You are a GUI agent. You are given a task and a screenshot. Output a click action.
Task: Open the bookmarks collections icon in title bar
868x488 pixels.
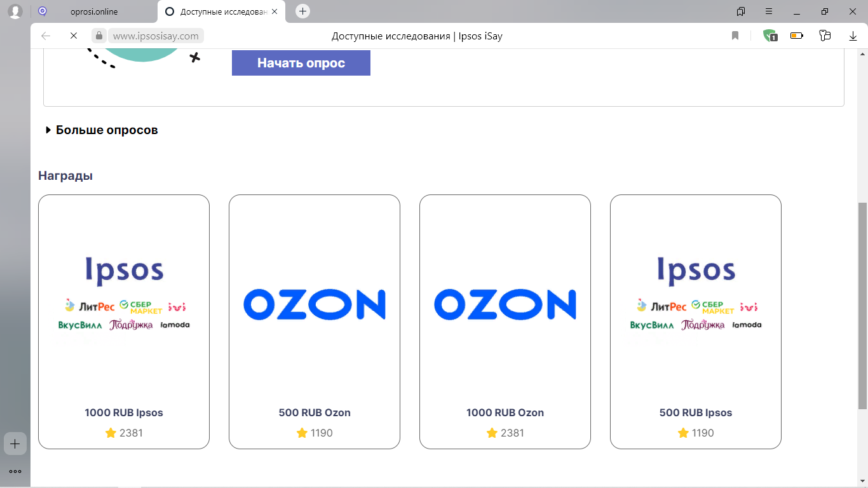(x=741, y=11)
